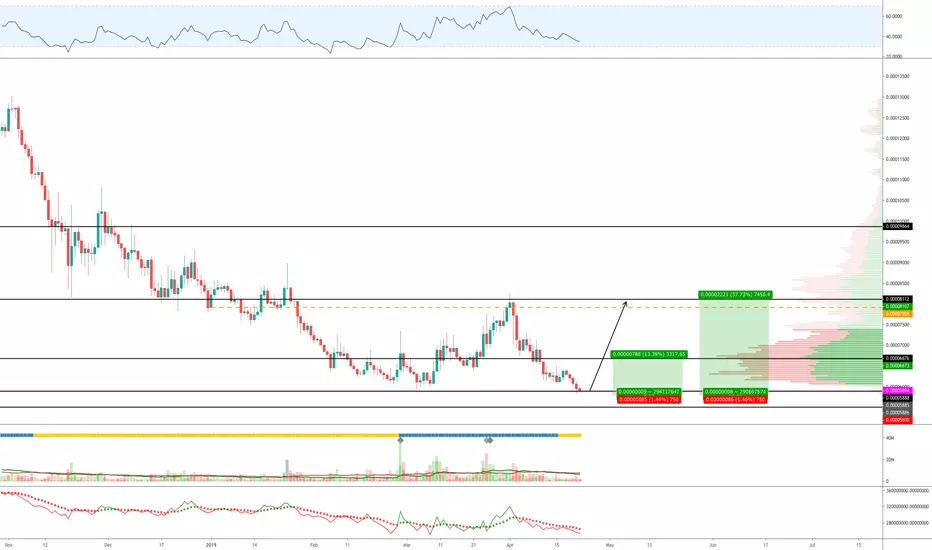Click the 40.0000 RSI scale value

point(894,36)
